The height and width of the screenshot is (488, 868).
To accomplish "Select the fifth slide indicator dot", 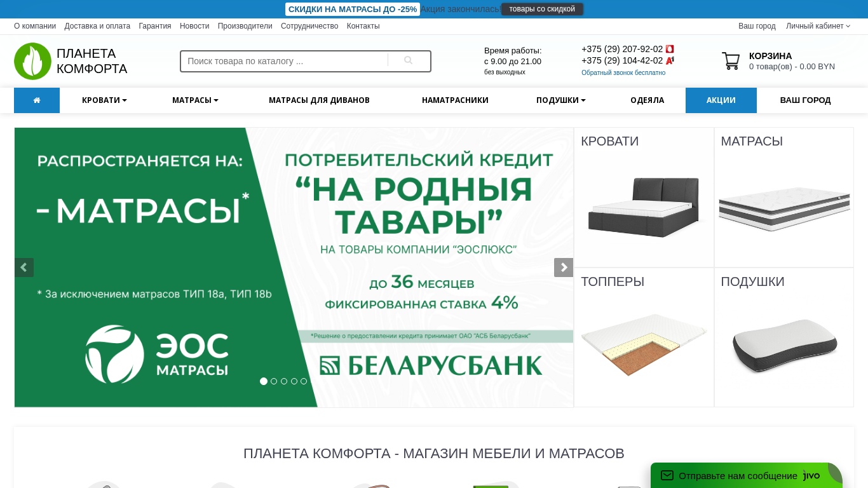I will coord(304,381).
